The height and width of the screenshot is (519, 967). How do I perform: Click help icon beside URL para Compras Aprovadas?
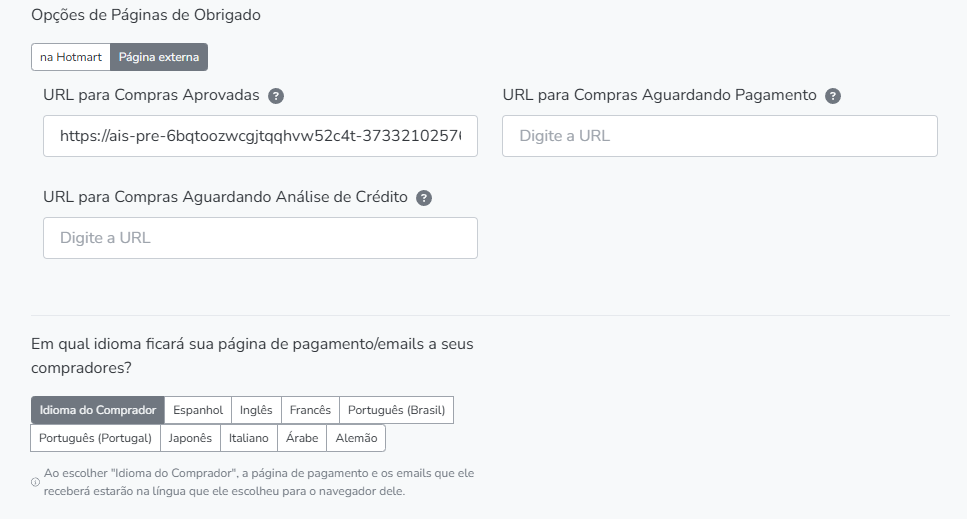point(277,96)
